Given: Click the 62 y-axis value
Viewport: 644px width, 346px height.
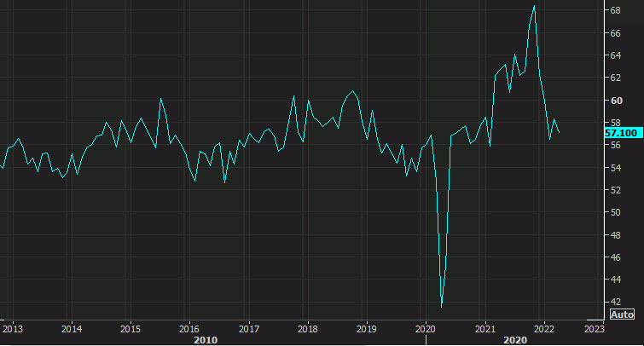Looking at the screenshot, I should [615, 78].
